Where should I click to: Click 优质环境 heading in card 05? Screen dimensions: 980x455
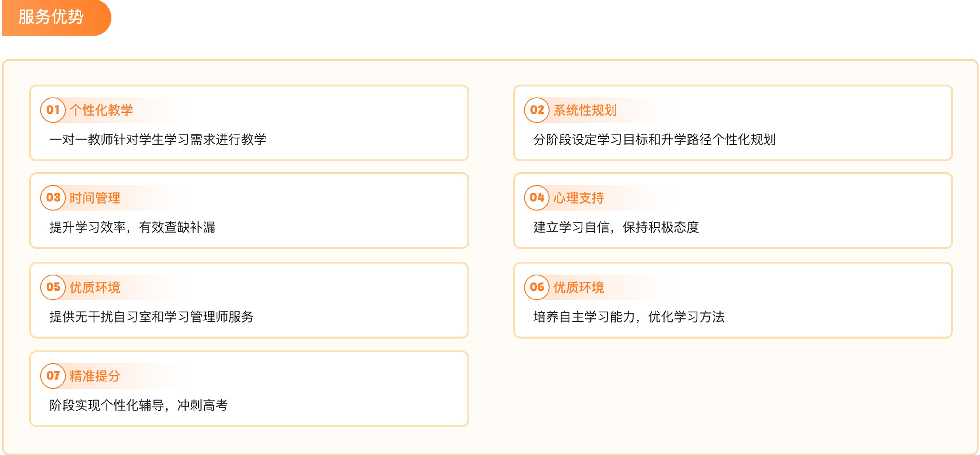[95, 288]
